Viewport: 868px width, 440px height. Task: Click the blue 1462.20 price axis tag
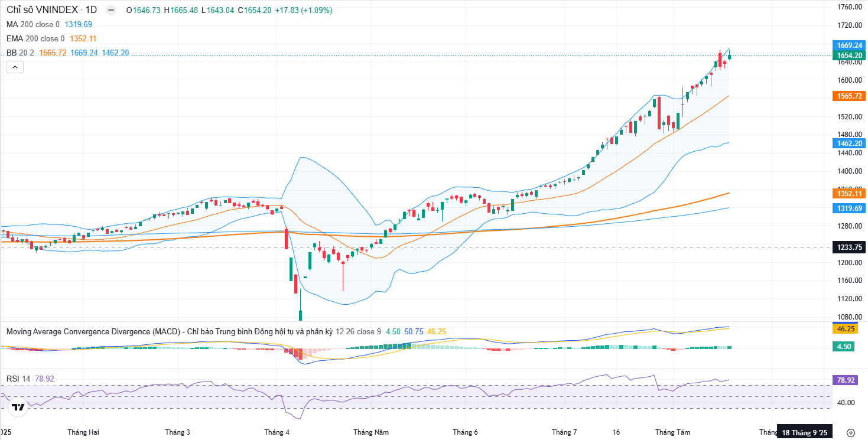[x=849, y=143]
